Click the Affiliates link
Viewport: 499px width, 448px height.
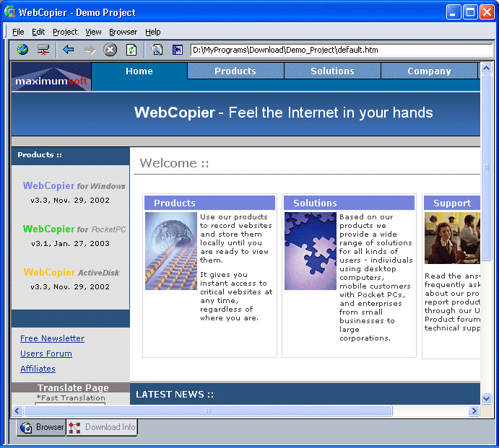[x=38, y=369]
